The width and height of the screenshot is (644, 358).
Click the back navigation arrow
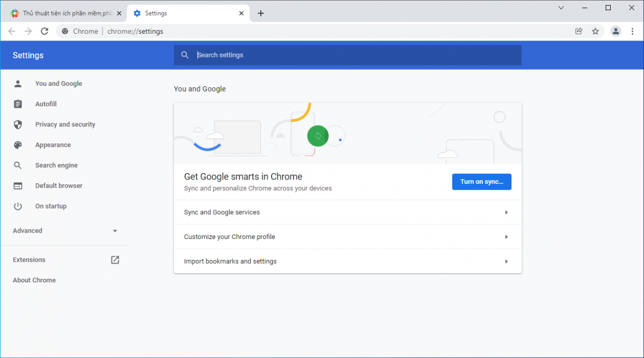[12, 31]
